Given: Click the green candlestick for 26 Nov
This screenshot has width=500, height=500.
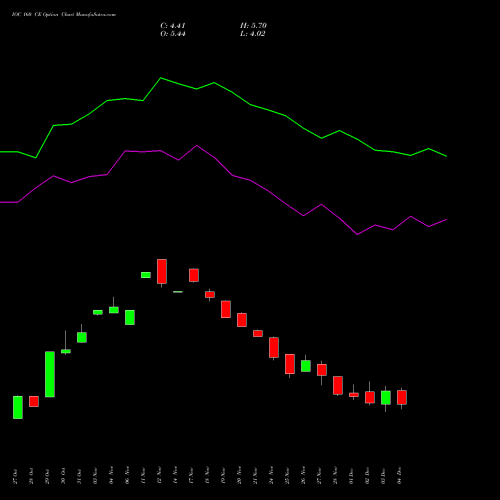Looking at the screenshot, I should [306, 366].
